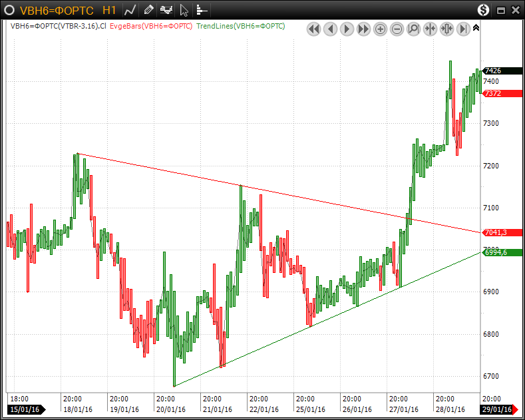Click the magnifier zoom tool

tap(413, 29)
